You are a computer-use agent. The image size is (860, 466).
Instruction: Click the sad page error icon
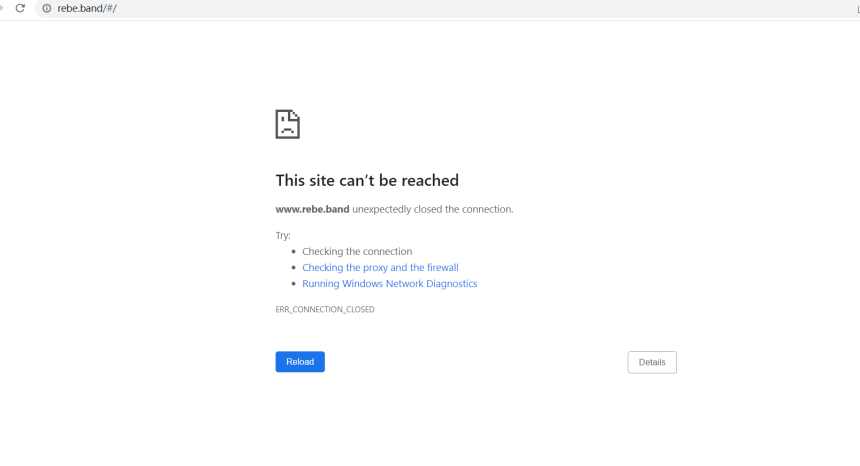(287, 124)
